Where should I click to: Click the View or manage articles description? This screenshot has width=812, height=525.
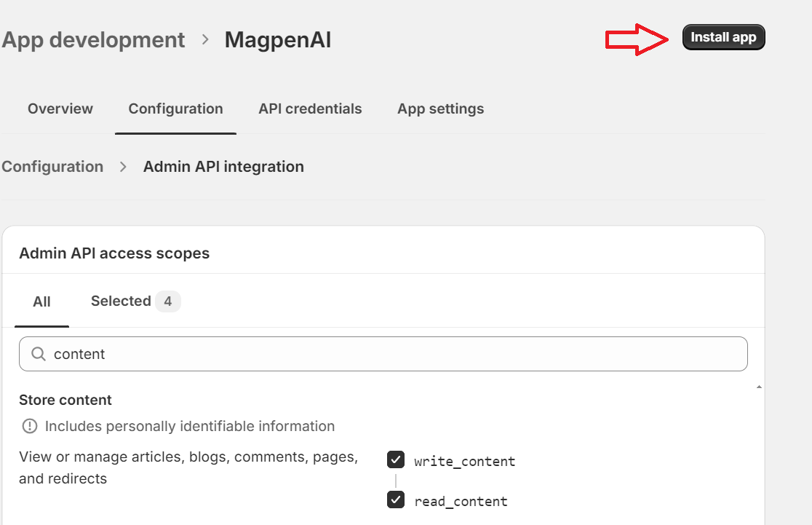[x=188, y=467]
